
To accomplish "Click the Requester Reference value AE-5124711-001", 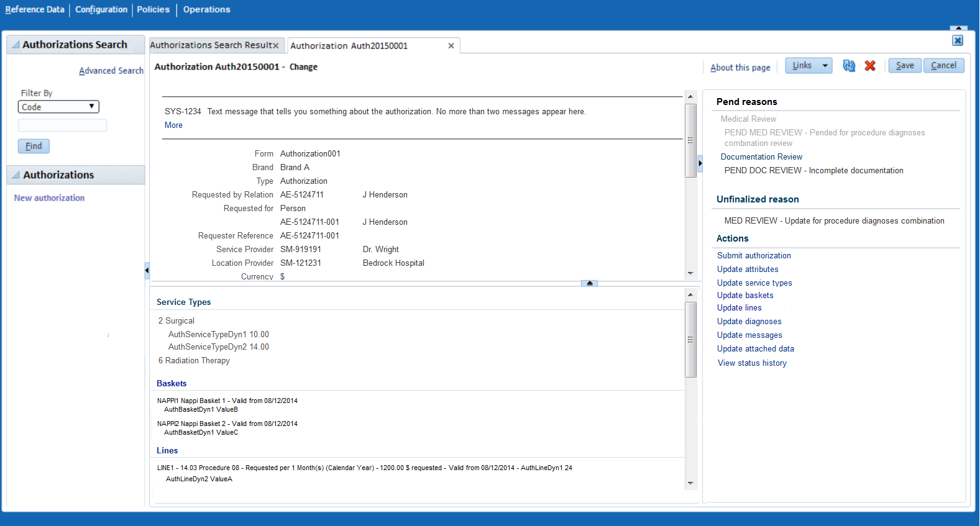I will pyautogui.click(x=309, y=236).
